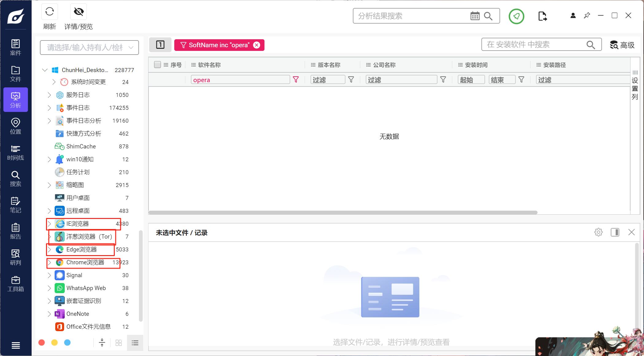Image resolution: width=644 pixels, height=356 pixels.
Task: Open the toolbox (工具箱) sidebar icon
Action: coord(15,284)
